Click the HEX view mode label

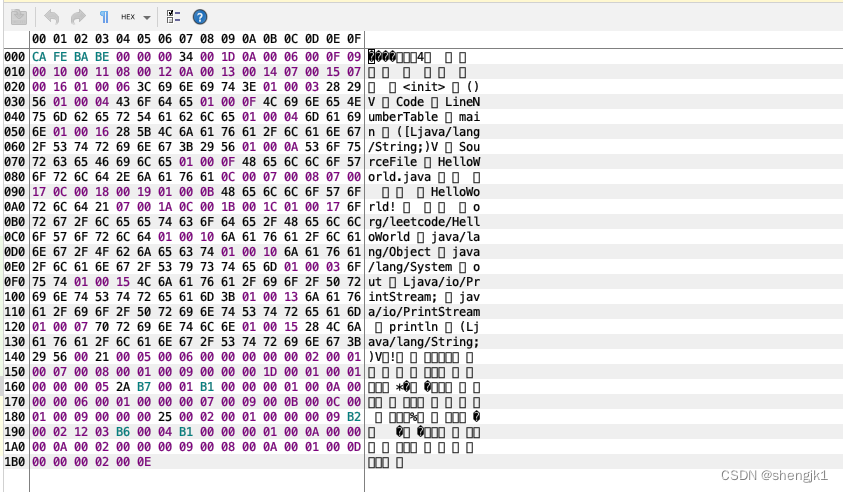(x=128, y=17)
